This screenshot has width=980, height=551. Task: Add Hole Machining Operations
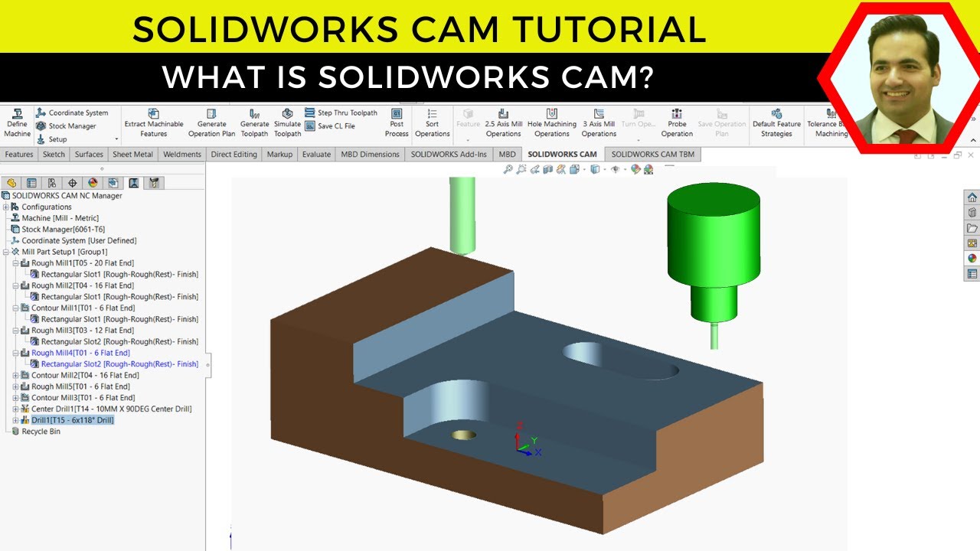pyautogui.click(x=552, y=122)
